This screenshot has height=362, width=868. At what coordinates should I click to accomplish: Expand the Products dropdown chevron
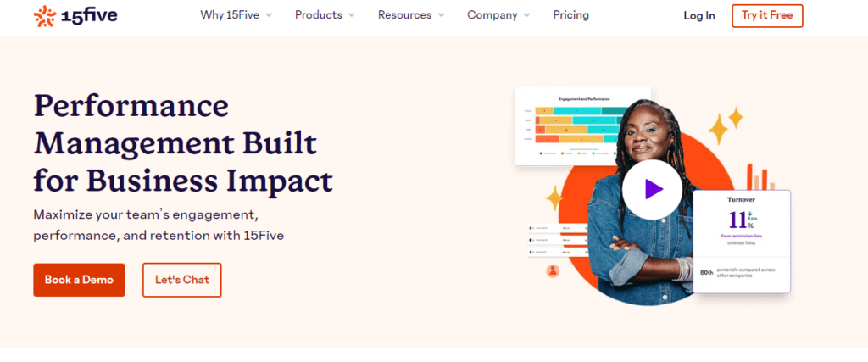tap(352, 15)
